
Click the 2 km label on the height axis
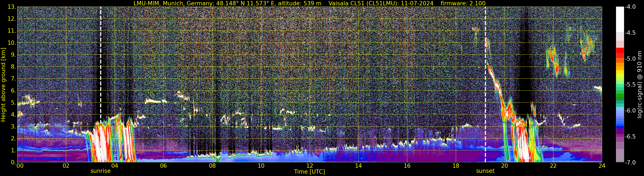click(13, 138)
